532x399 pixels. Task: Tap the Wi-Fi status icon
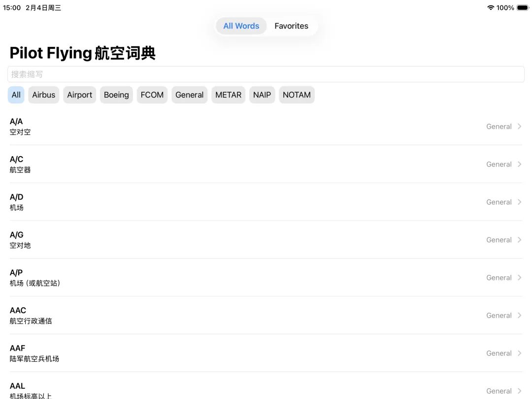point(491,7)
